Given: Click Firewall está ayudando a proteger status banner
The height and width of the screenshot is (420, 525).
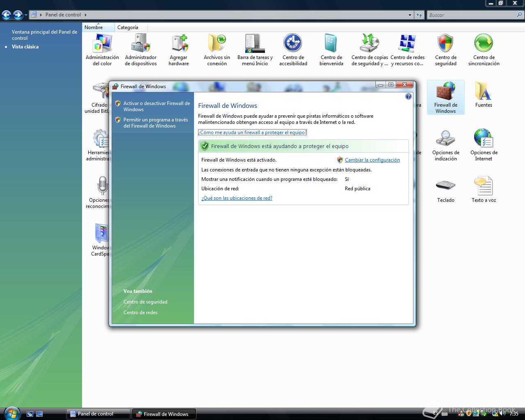Looking at the screenshot, I should [x=304, y=146].
